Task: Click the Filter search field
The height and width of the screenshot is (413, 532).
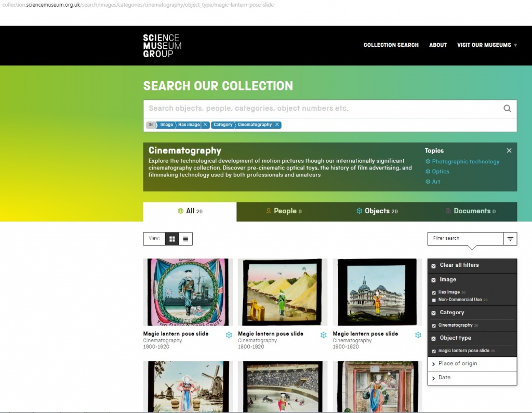Action: pos(465,238)
